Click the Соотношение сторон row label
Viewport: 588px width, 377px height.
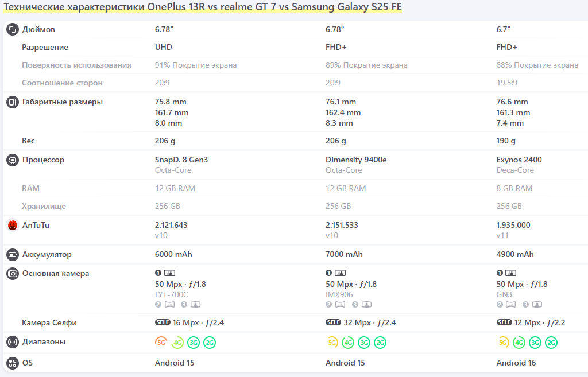(62, 83)
